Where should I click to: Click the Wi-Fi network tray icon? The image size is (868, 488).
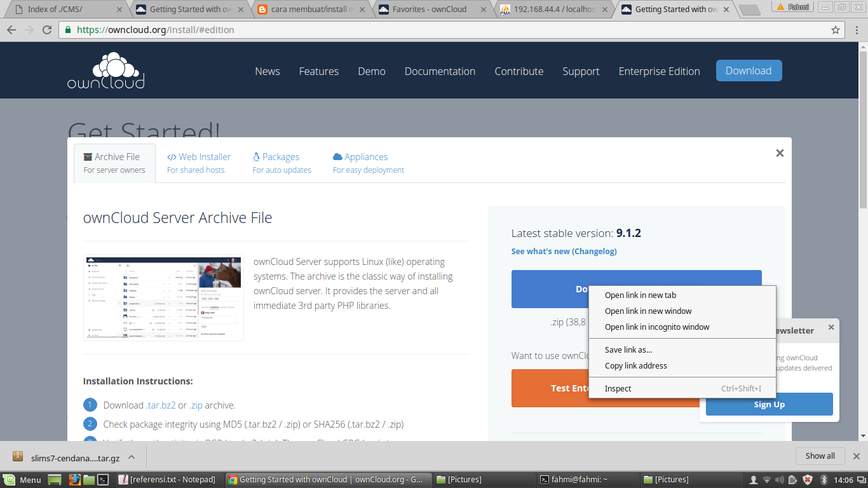coord(767,480)
